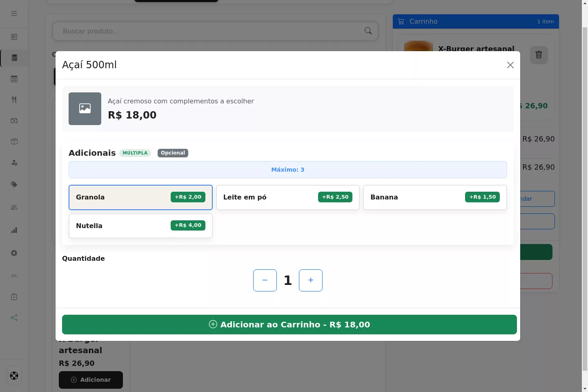
Task: Click the Carrinho header title
Action: click(423, 21)
